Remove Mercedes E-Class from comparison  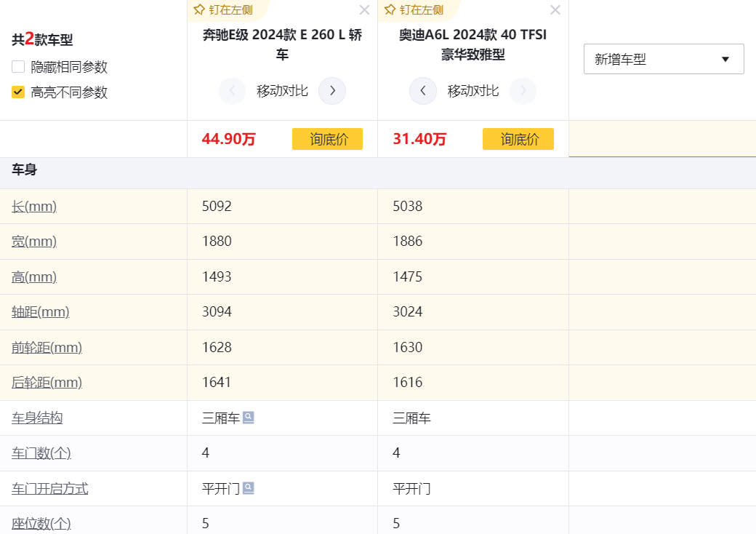pyautogui.click(x=364, y=9)
